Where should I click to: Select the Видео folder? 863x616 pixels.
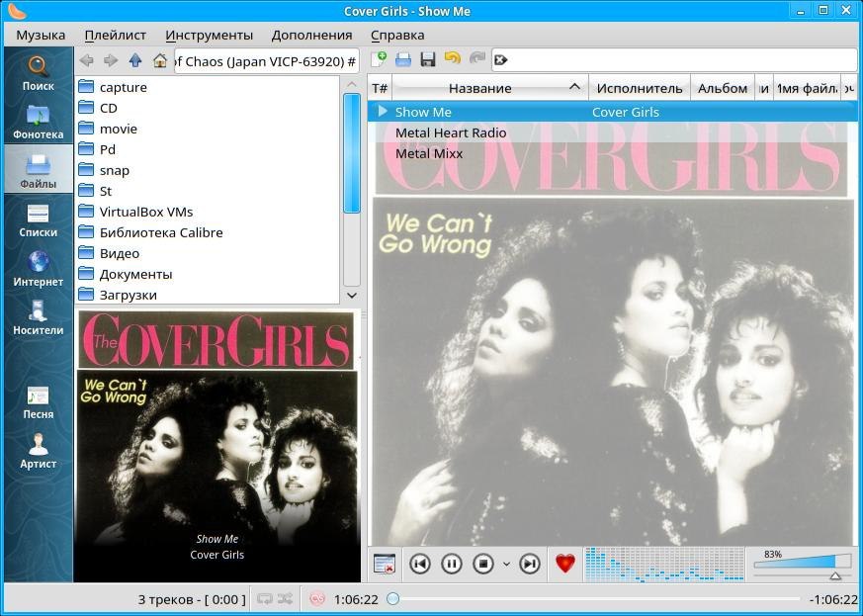(207, 253)
